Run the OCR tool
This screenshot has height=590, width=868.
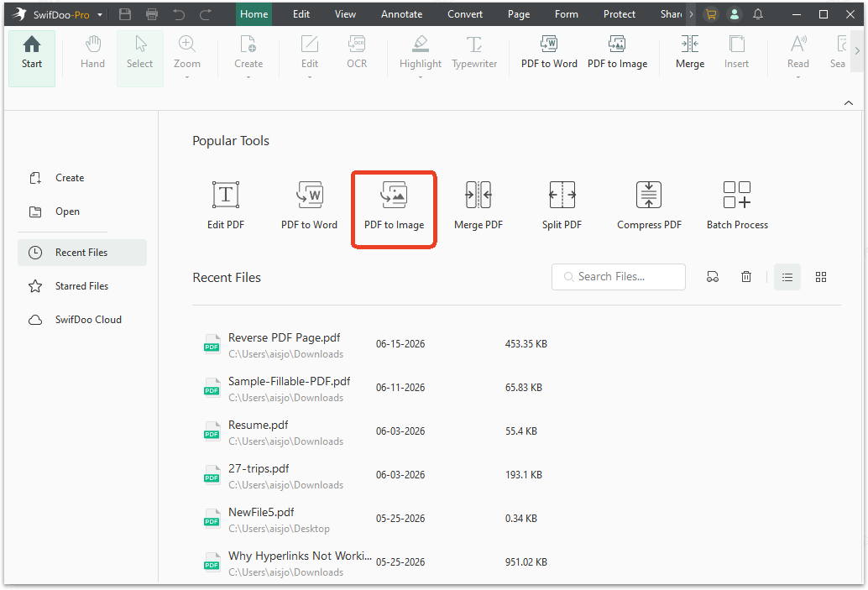tap(357, 53)
